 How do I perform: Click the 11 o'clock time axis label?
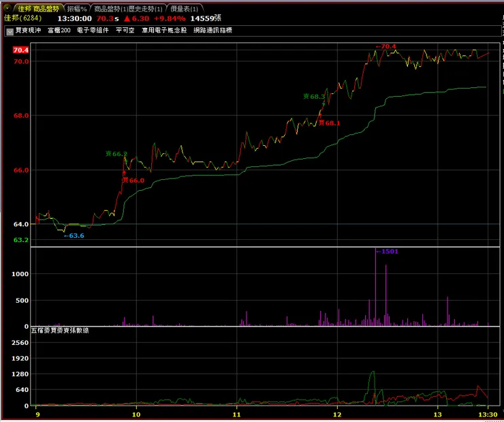click(x=236, y=415)
